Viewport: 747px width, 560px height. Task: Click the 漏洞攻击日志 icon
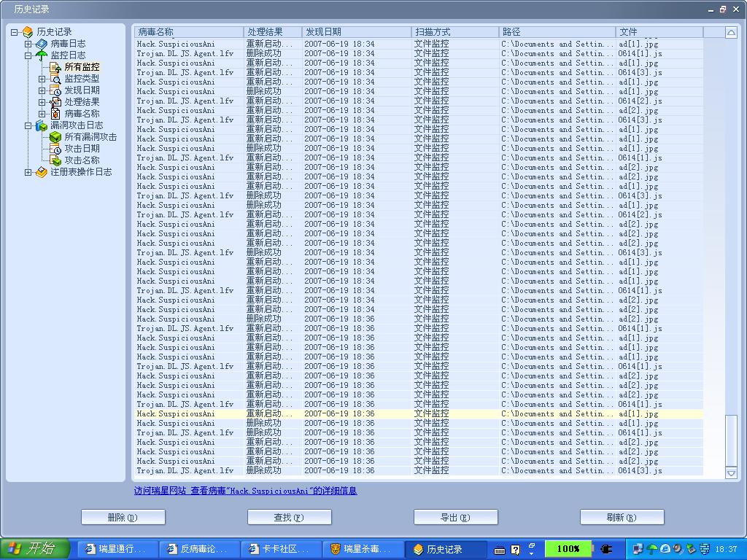pos(42,125)
